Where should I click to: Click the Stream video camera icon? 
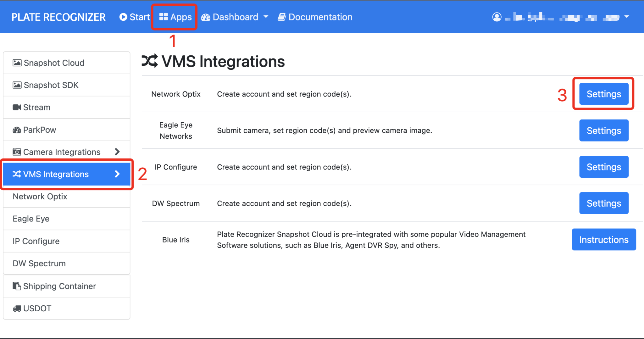pyautogui.click(x=17, y=108)
